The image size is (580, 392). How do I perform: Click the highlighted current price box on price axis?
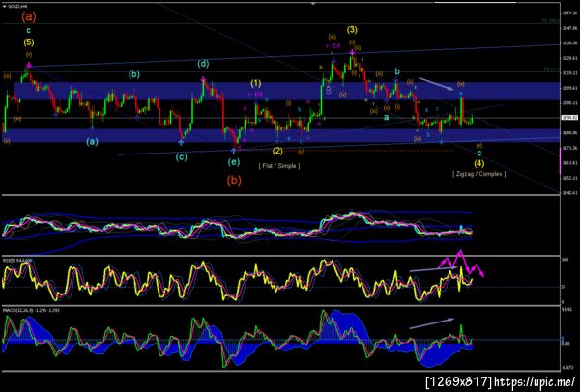(x=567, y=118)
